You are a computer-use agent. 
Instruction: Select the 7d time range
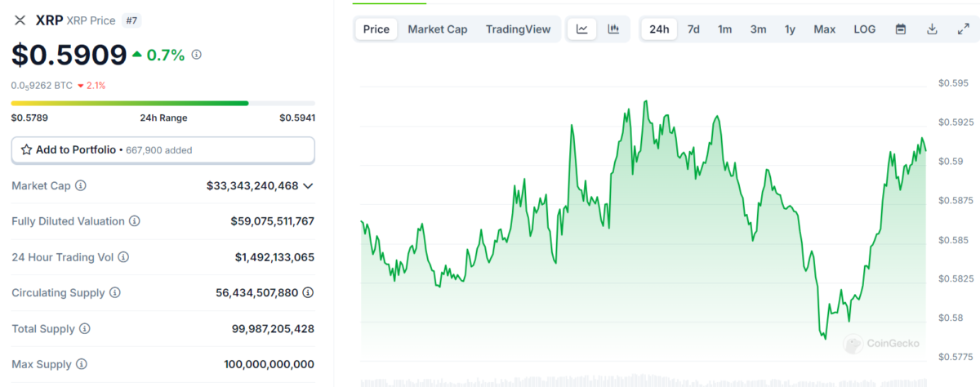coord(693,29)
